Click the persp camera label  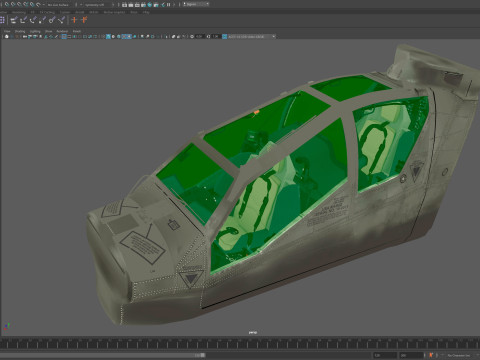pyautogui.click(x=253, y=332)
